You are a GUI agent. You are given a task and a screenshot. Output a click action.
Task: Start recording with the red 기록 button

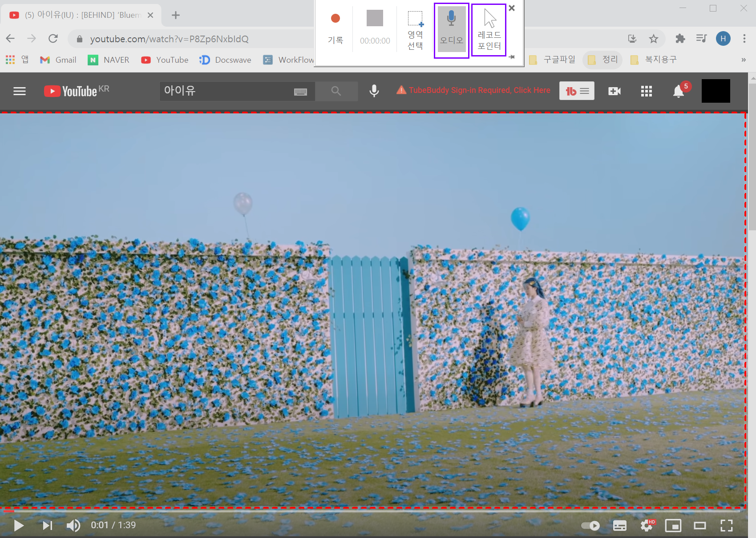pos(336,28)
